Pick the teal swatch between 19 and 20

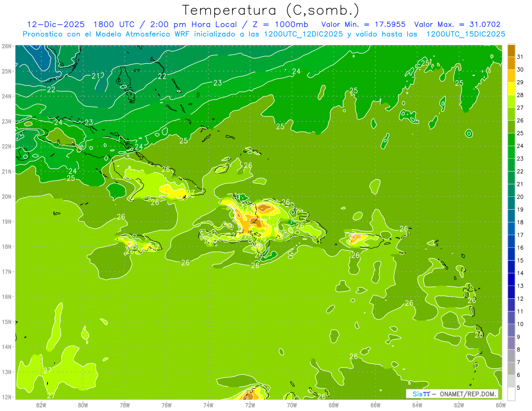[511, 203]
